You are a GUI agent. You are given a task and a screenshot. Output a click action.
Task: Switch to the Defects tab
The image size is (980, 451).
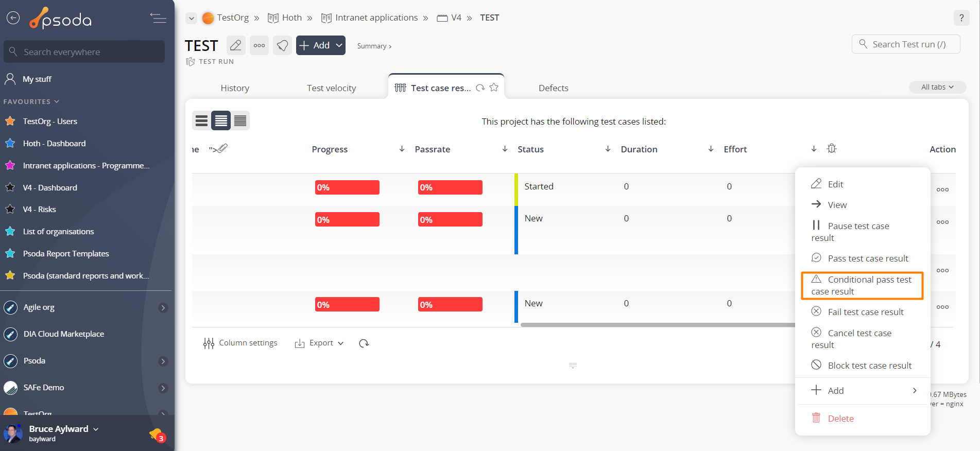click(x=553, y=88)
